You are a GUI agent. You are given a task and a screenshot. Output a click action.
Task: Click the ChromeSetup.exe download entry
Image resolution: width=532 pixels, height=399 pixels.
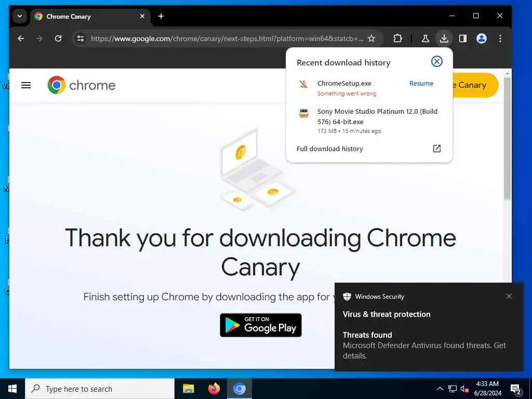coord(369,88)
